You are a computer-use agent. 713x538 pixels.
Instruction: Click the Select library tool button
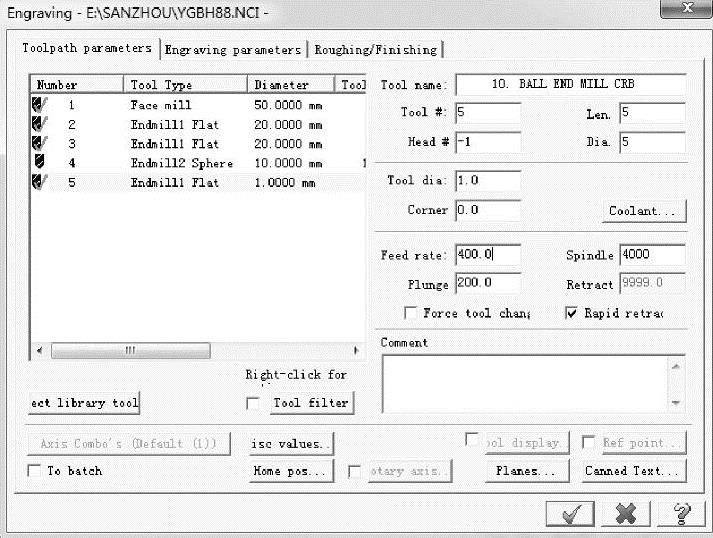(x=84, y=403)
